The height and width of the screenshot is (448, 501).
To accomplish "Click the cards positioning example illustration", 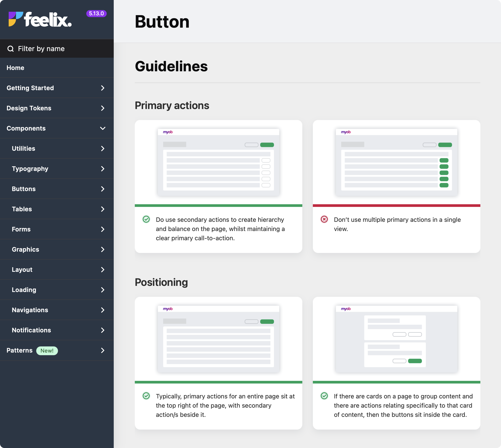I will click(396, 339).
